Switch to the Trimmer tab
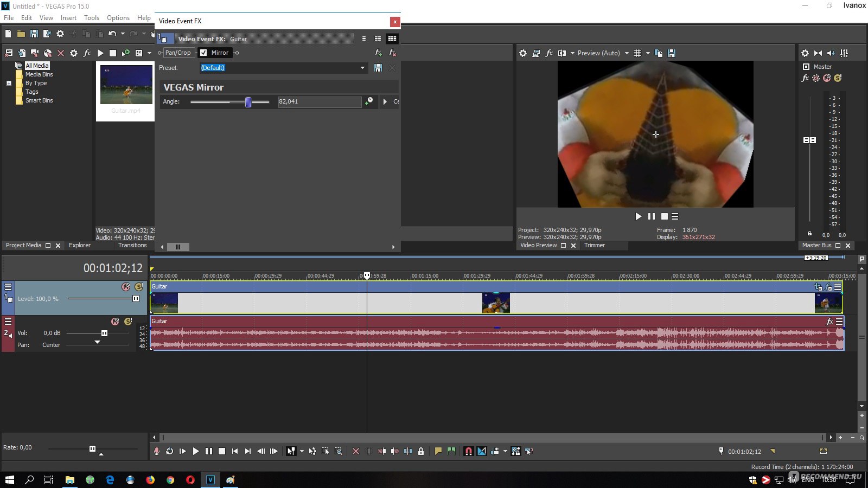This screenshot has width=868, height=488. tap(595, 245)
